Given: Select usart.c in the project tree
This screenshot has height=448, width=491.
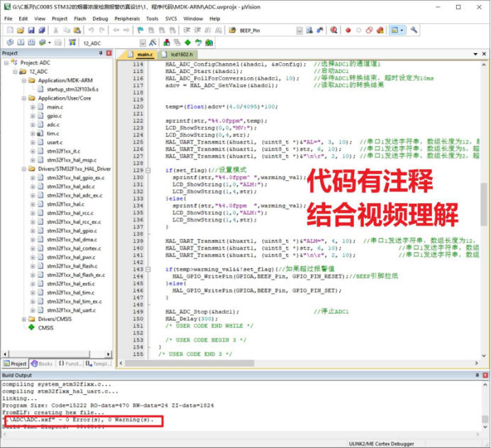Looking at the screenshot, I should [55, 142].
